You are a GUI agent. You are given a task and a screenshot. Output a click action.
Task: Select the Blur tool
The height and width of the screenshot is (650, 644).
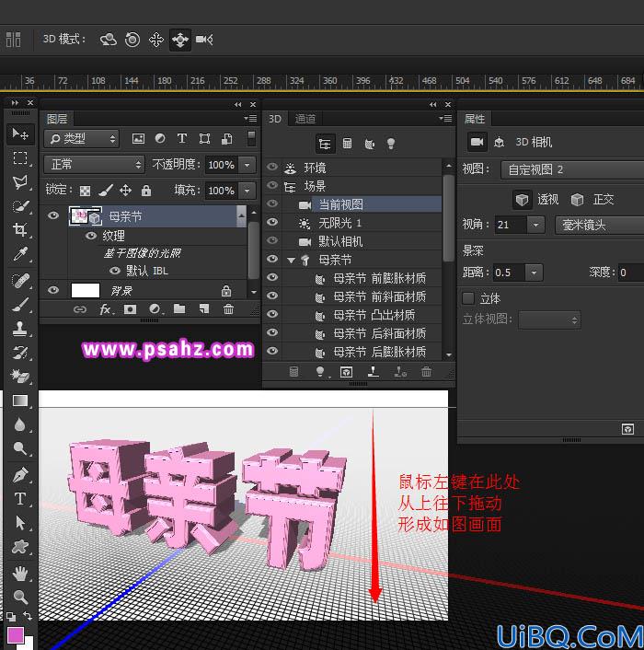pyautogui.click(x=20, y=424)
